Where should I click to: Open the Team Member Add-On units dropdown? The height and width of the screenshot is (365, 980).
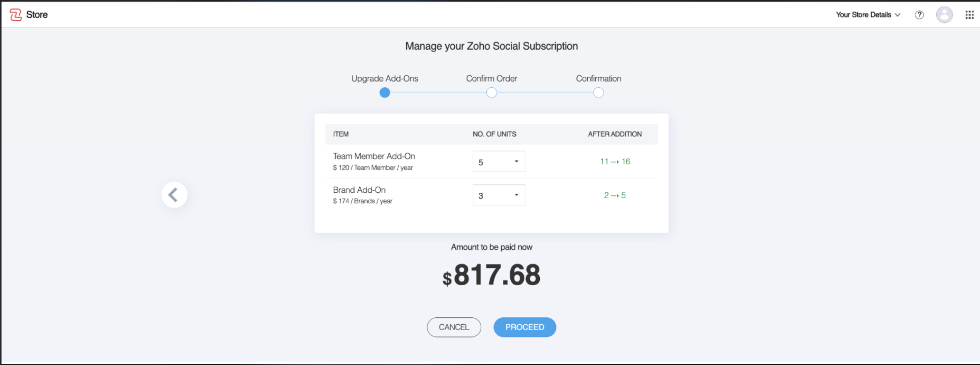(x=499, y=162)
